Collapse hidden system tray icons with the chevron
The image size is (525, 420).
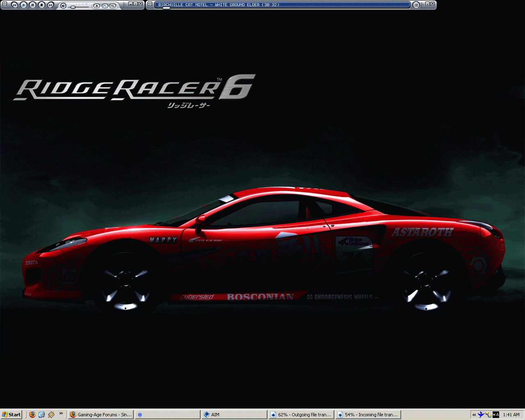[473, 414]
